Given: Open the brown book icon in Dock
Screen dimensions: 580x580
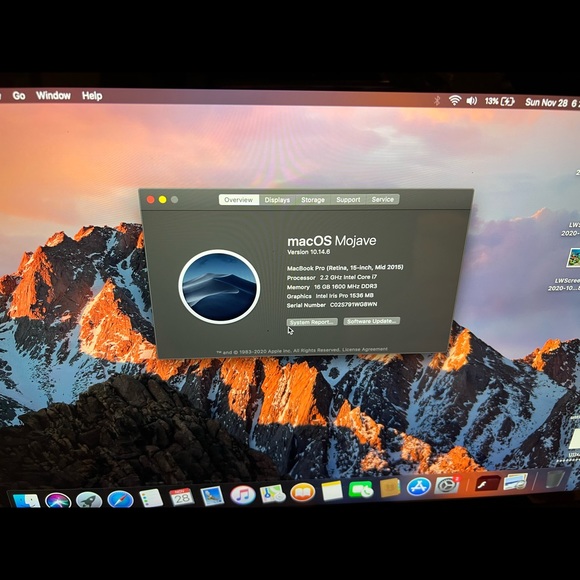Looking at the screenshot, I should (390, 488).
